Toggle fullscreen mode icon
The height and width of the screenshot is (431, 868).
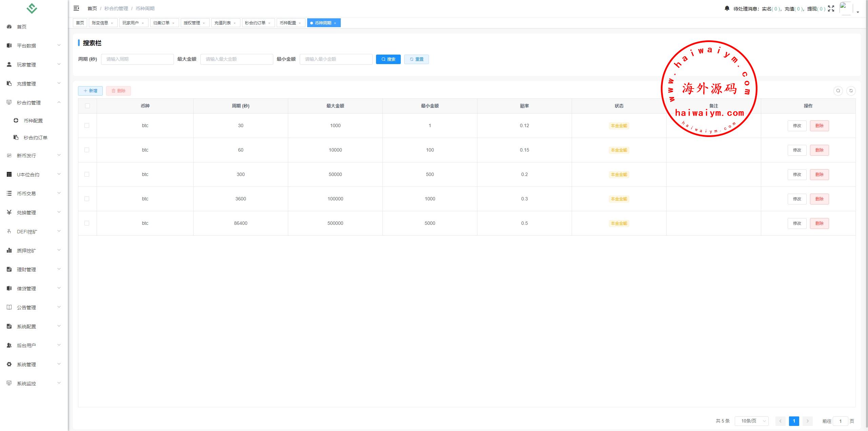pos(831,8)
